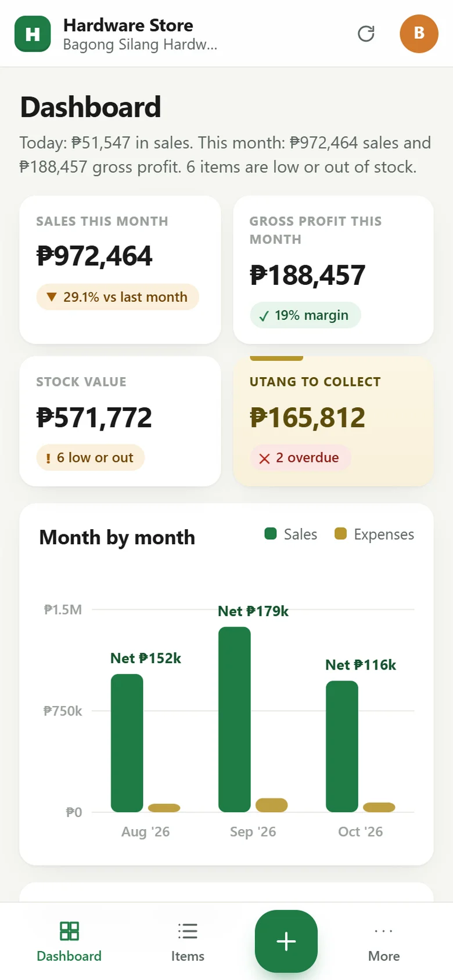This screenshot has height=980, width=453.
Task: Click the Net ₱116k label
Action: 361,666
